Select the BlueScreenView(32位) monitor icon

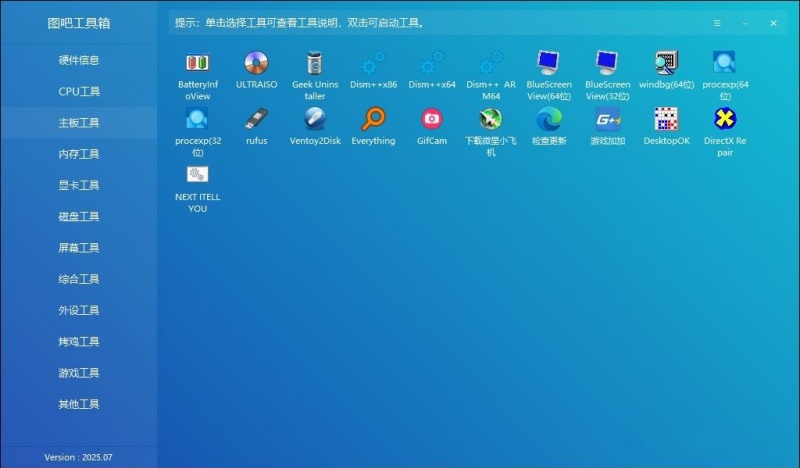coord(607,63)
